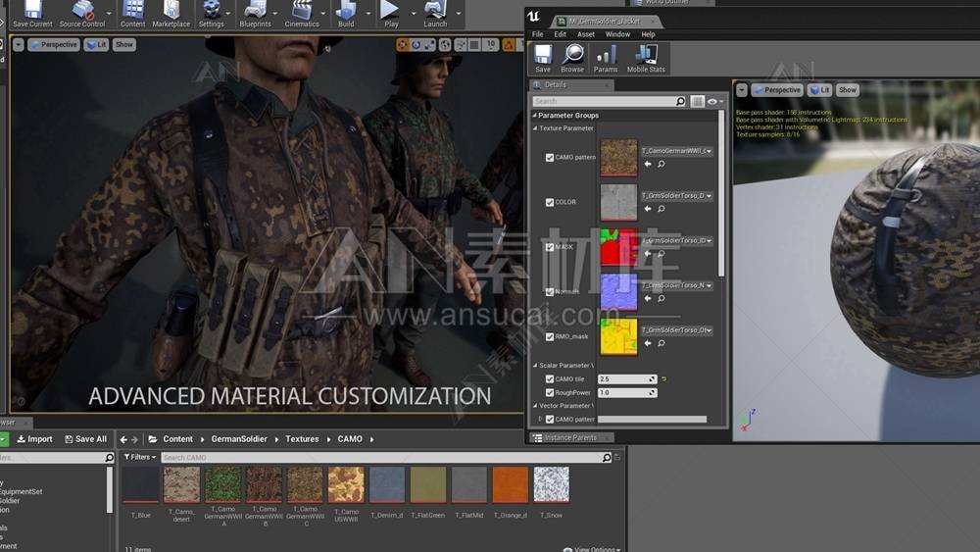Open the Asset menu in material editor

[x=586, y=34]
